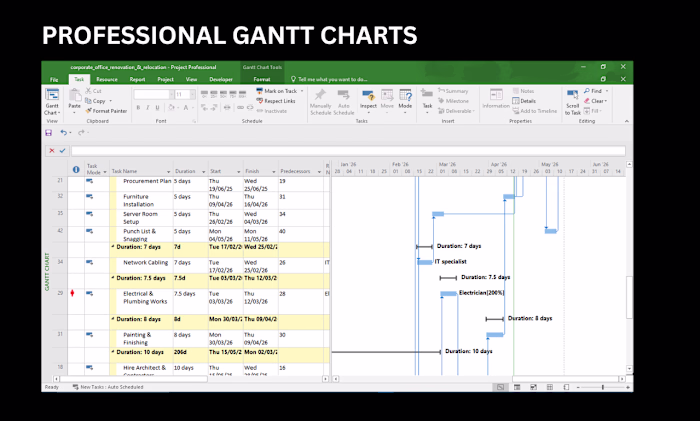The image size is (700, 421).
Task: Toggle Respect Links option
Action: coord(276,101)
